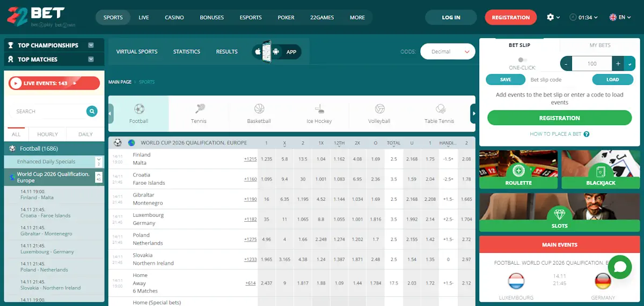Open the live chat bubble
This screenshot has width=644, height=306.
click(620, 267)
